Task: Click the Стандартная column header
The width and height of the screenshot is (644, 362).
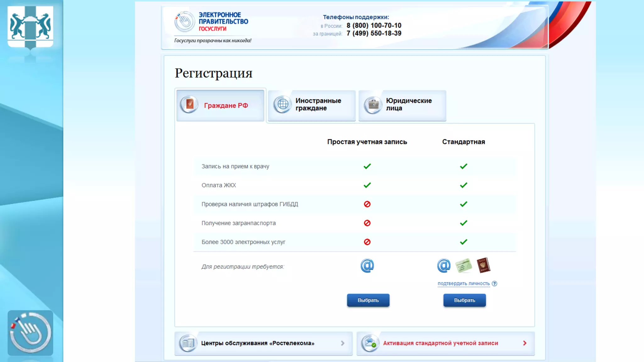Action: click(464, 142)
